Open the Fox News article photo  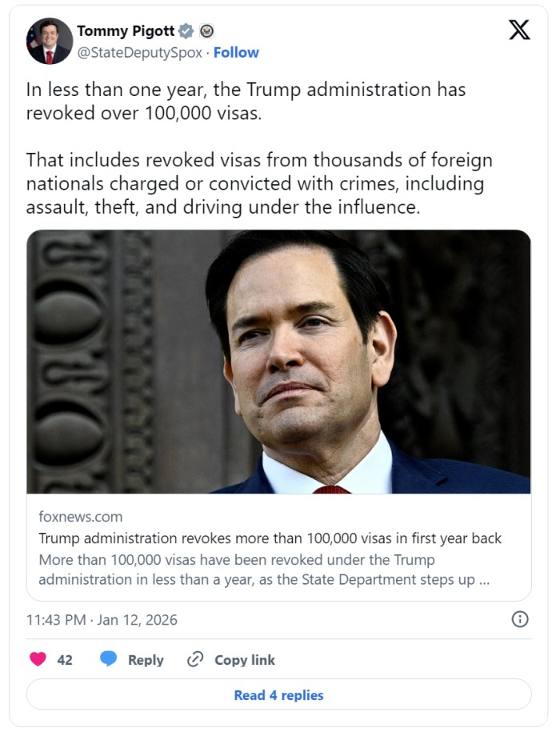click(x=278, y=362)
